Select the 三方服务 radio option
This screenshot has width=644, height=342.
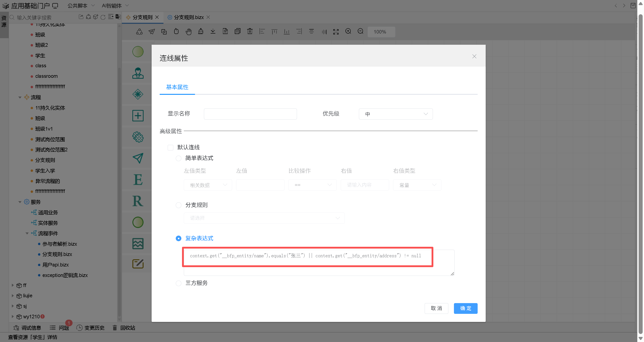point(178,283)
